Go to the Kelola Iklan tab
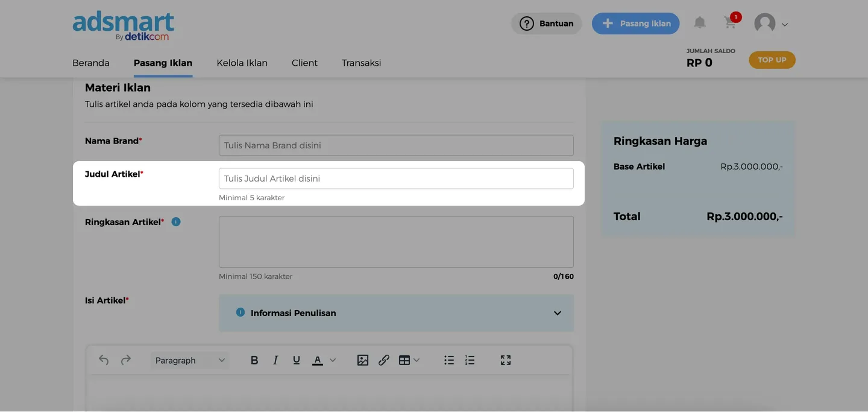The width and height of the screenshot is (868, 412). click(x=242, y=63)
